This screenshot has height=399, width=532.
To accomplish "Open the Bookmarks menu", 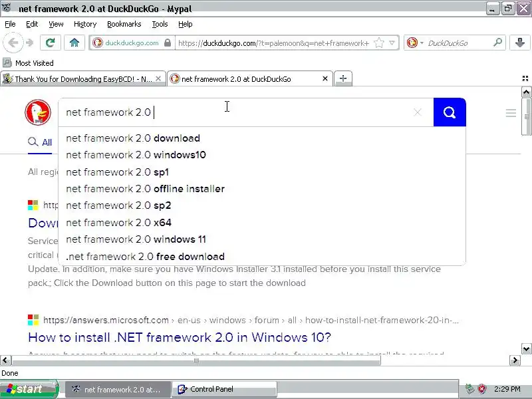I will coord(124,24).
